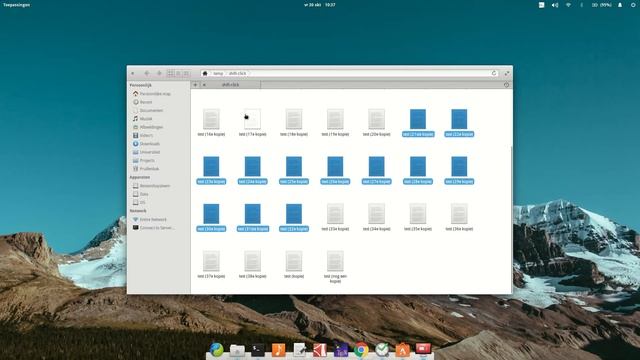The width and height of the screenshot is (640, 360).
Task: Go back with the back arrow button
Action: (147, 73)
